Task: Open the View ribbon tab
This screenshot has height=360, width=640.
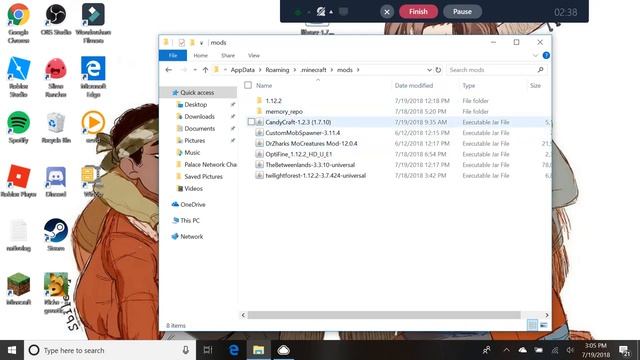Action: click(253, 55)
